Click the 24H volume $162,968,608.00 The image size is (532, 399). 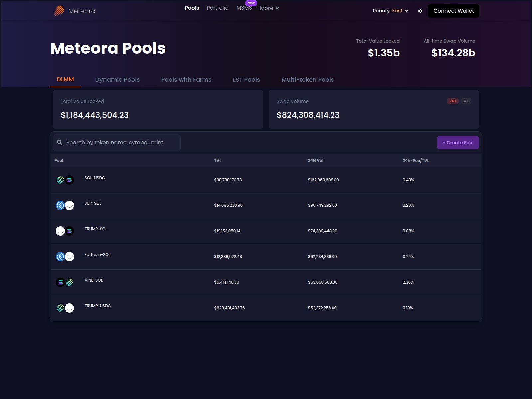(x=324, y=180)
